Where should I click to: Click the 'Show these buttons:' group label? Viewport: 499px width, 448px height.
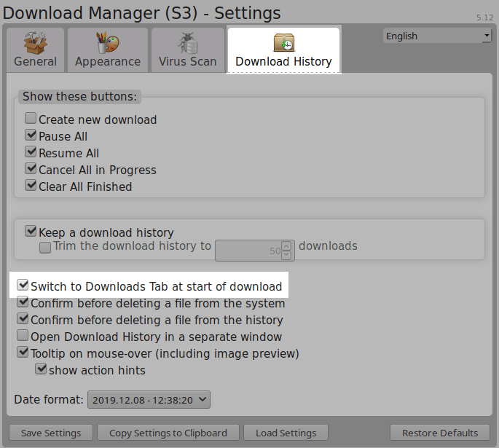click(79, 96)
